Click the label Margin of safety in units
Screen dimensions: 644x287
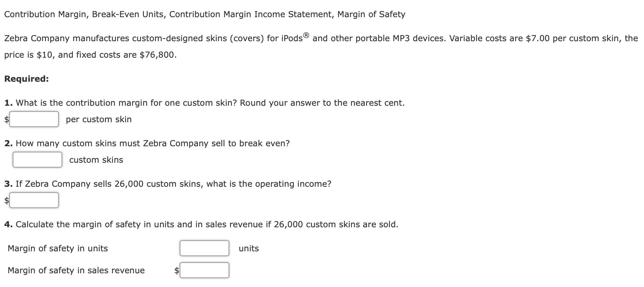pyautogui.click(x=58, y=248)
